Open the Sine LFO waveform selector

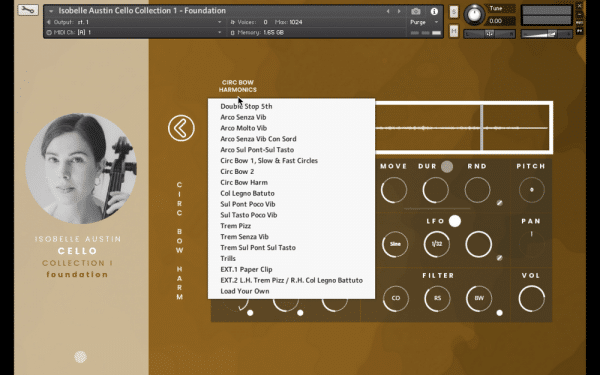(x=395, y=244)
